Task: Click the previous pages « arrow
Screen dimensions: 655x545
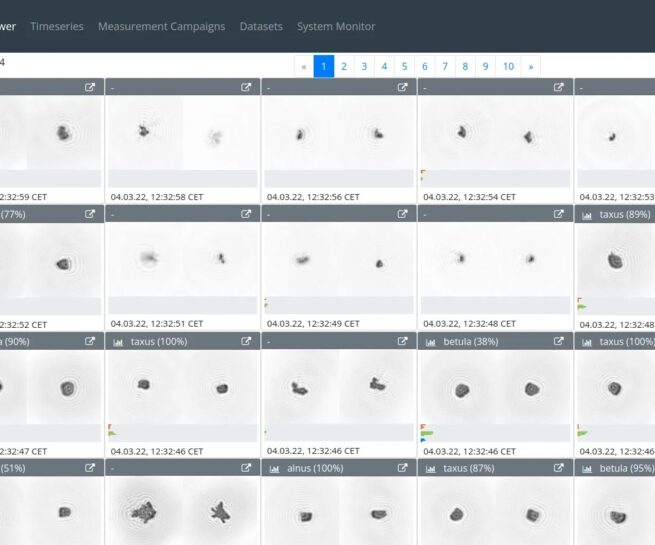Action: point(304,66)
